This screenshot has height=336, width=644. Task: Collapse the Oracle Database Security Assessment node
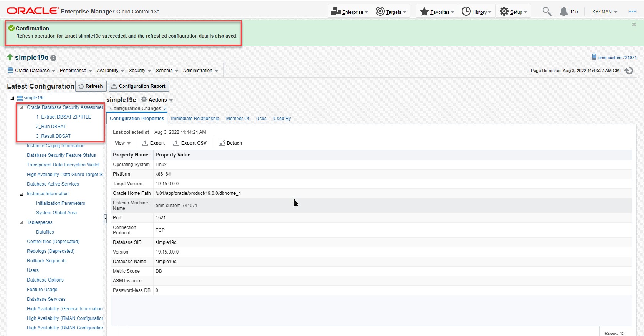point(22,108)
